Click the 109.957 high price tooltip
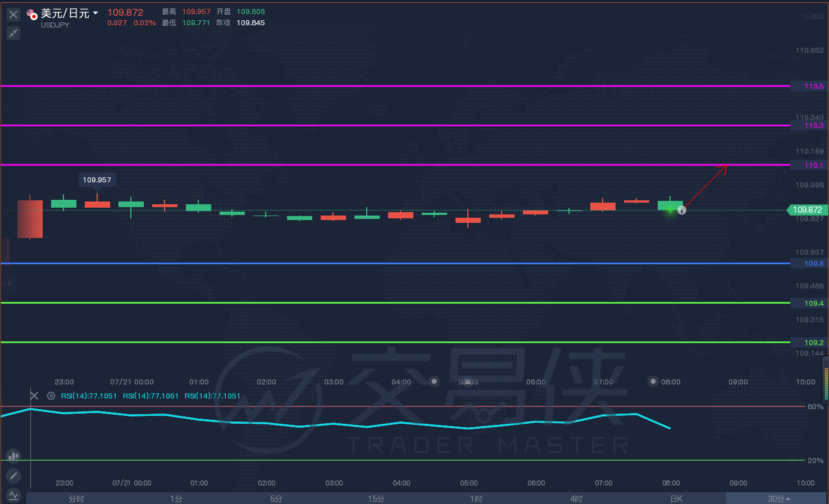 pos(97,180)
